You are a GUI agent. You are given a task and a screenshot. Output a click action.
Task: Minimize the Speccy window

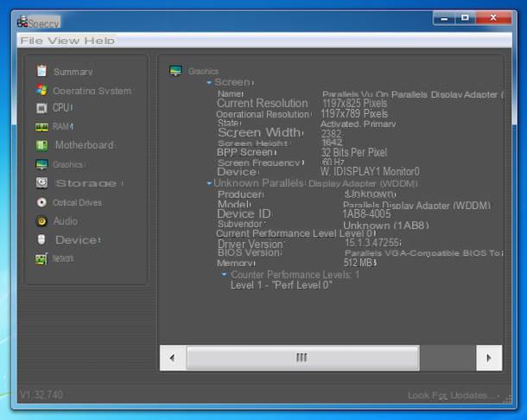tap(444, 18)
